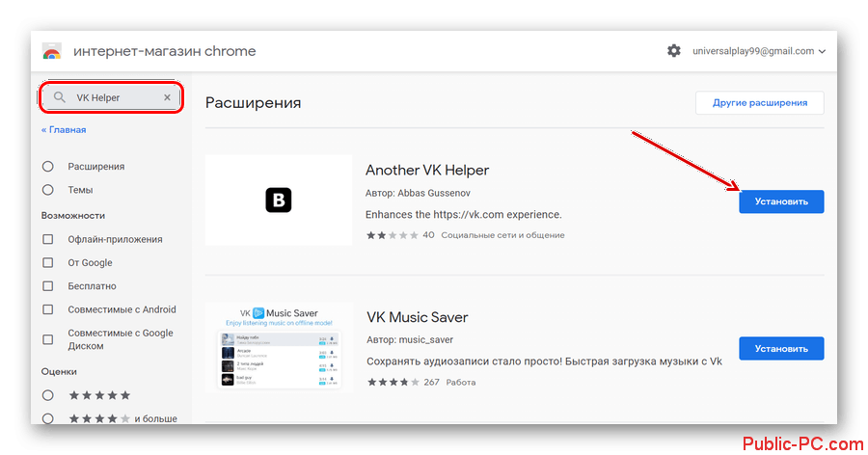The width and height of the screenshot is (868, 455).
Task: Tick the Совместимые с Android checkbox
Action: coord(48,309)
